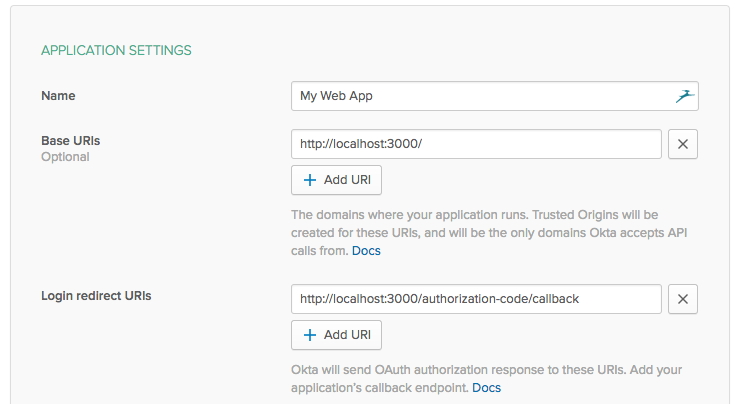Click the Name field label

[x=58, y=96]
